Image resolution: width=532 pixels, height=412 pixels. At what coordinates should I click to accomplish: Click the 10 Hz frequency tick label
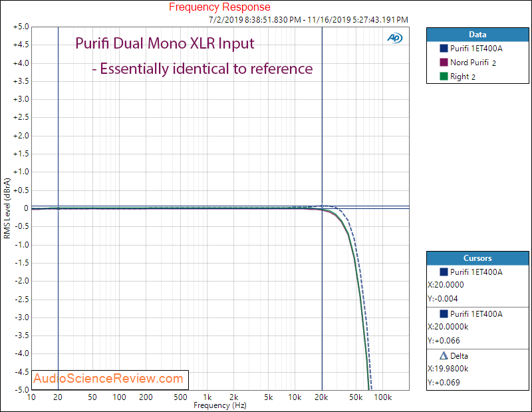(x=31, y=397)
